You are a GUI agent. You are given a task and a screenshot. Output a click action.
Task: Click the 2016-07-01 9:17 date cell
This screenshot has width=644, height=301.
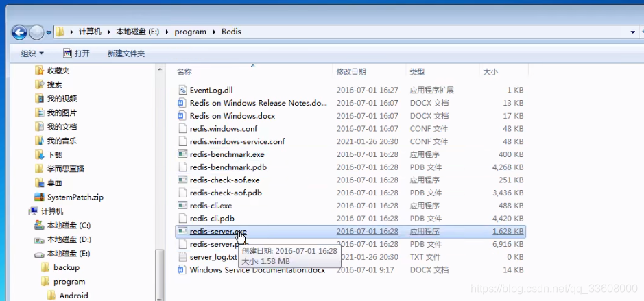(367, 269)
